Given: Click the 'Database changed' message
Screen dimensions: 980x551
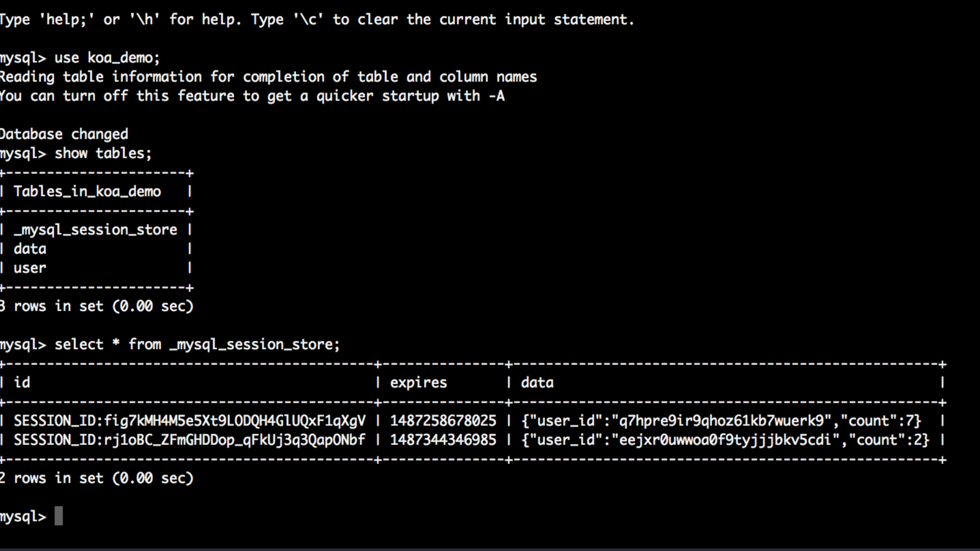Looking at the screenshot, I should 64,134.
